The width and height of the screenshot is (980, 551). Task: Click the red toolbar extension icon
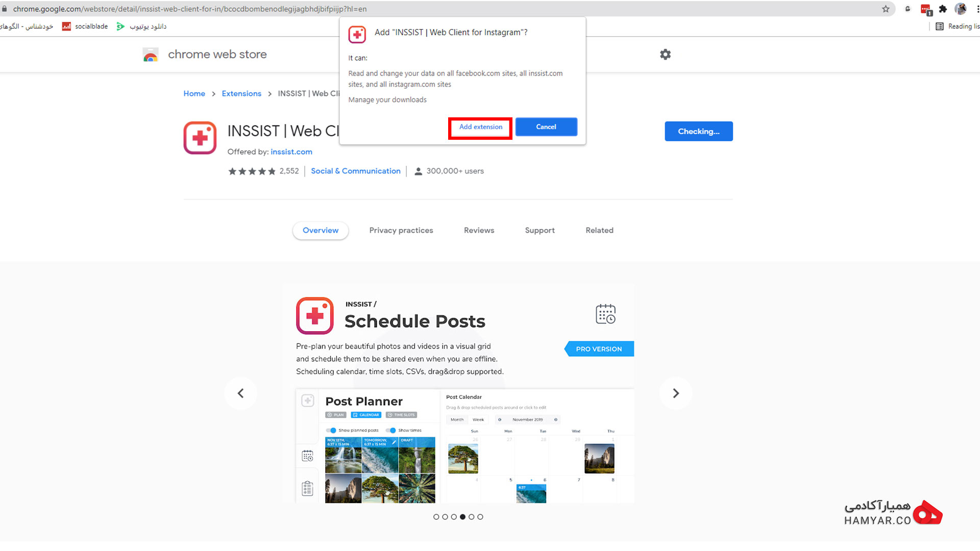[925, 9]
